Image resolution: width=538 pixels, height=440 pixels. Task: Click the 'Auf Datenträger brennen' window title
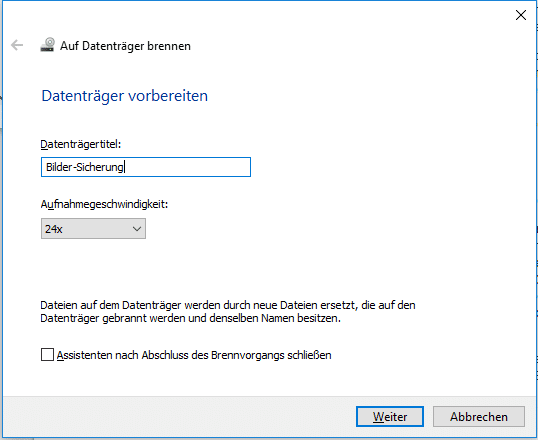click(125, 46)
